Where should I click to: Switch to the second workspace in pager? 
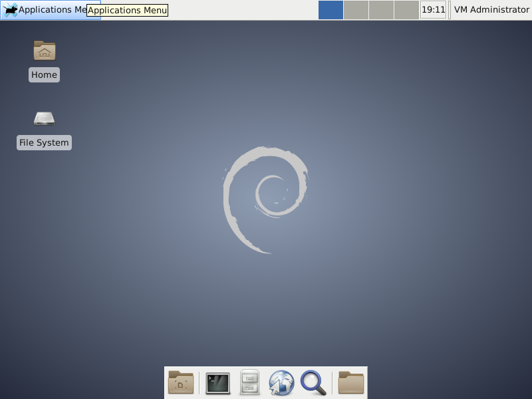click(x=356, y=10)
